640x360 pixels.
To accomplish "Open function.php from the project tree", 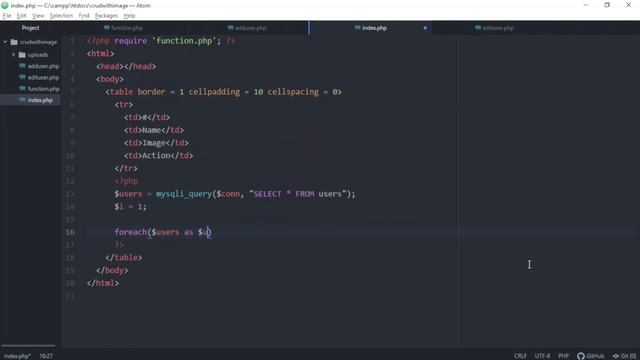I will [x=43, y=89].
